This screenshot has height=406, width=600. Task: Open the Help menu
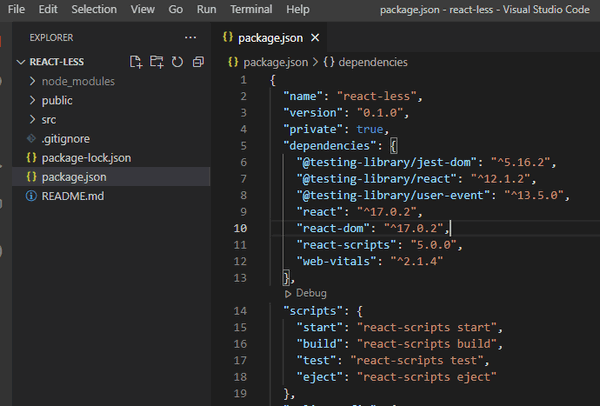click(x=298, y=9)
